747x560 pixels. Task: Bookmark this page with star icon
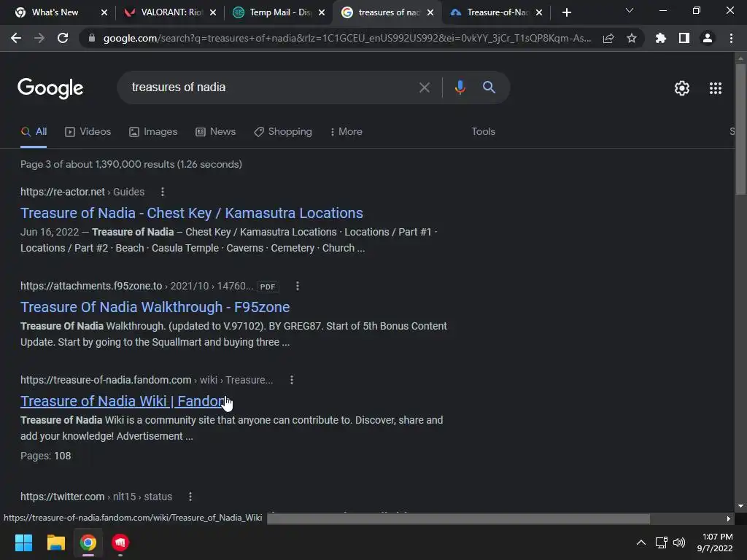click(632, 38)
